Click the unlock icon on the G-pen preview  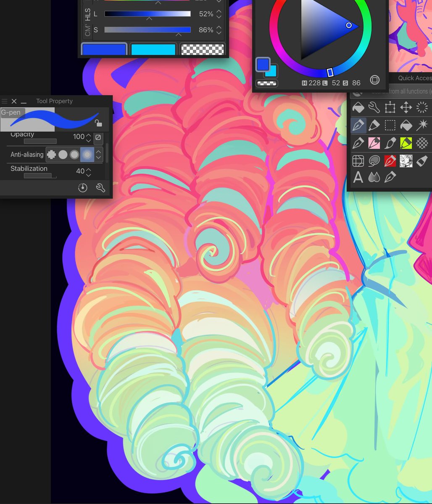tap(99, 123)
